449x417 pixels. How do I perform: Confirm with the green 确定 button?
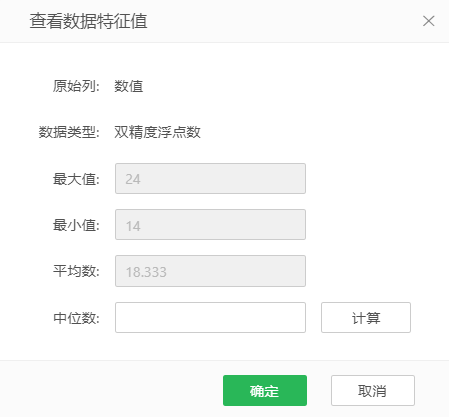click(x=265, y=390)
